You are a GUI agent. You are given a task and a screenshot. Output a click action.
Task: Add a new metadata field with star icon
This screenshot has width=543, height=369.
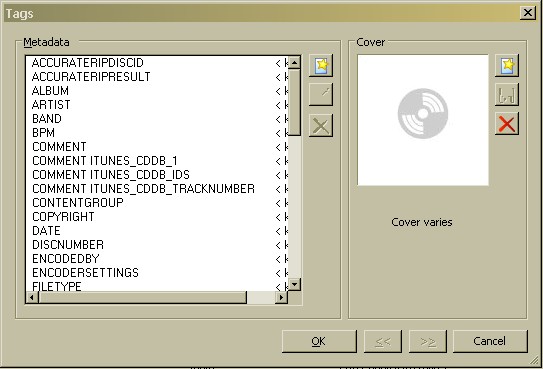click(x=321, y=65)
